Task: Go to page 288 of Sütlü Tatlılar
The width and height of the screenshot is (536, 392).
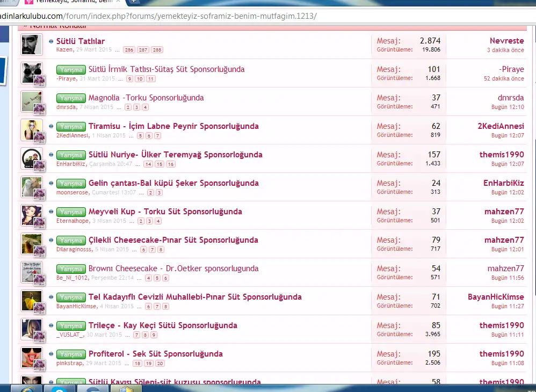Action: click(156, 50)
